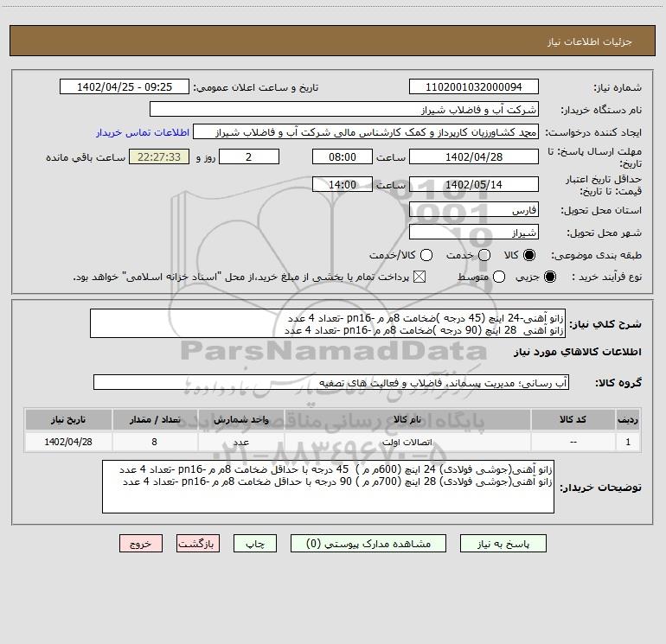Click the چاپ print button
The height and width of the screenshot is (644, 666).
click(255, 544)
